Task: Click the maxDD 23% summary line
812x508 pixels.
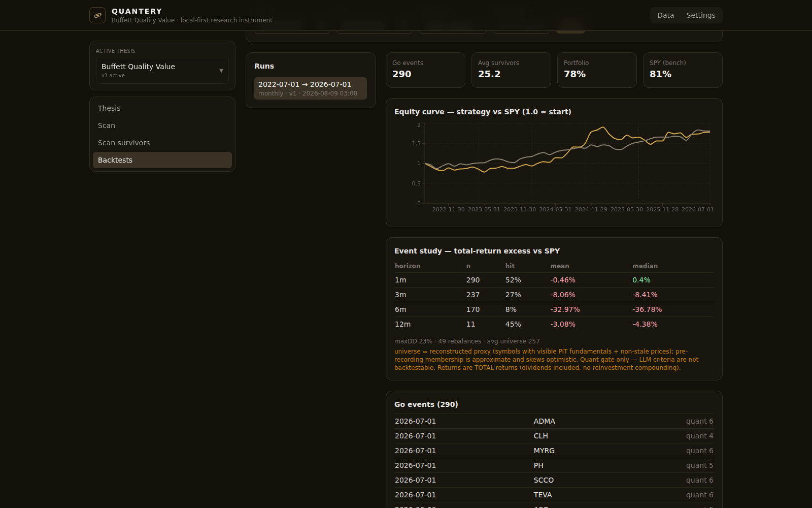Action: (x=467, y=341)
